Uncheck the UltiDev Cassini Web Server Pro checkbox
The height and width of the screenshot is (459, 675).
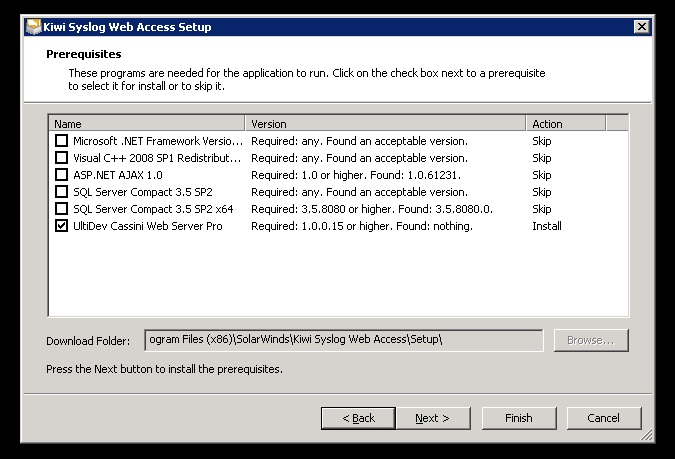62,226
